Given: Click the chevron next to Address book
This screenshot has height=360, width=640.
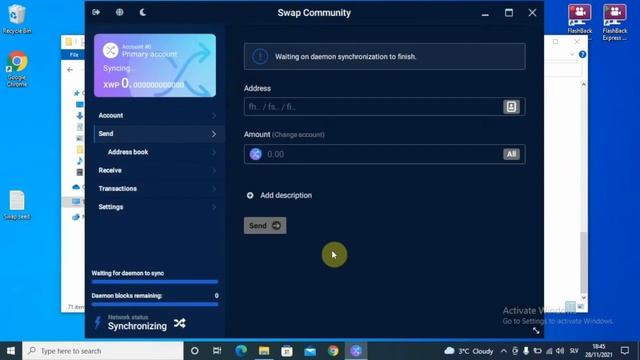Looking at the screenshot, I should [x=214, y=152].
